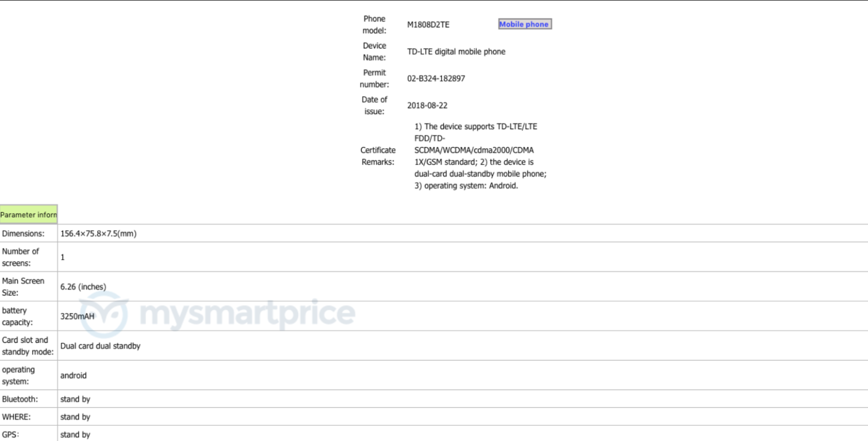Click the operating system row label
The image size is (868, 441).
18,375
